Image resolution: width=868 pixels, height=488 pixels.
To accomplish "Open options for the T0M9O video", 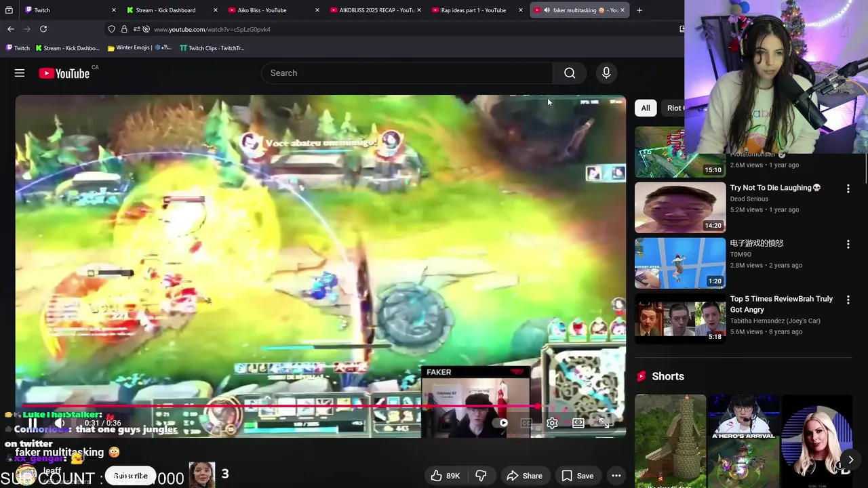I will coord(848,244).
